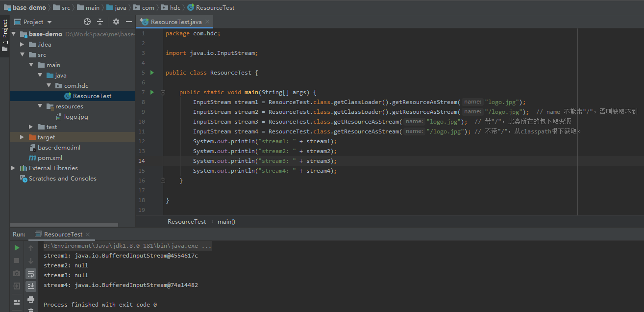
Task: Open Project panel settings gear
Action: coord(116,22)
